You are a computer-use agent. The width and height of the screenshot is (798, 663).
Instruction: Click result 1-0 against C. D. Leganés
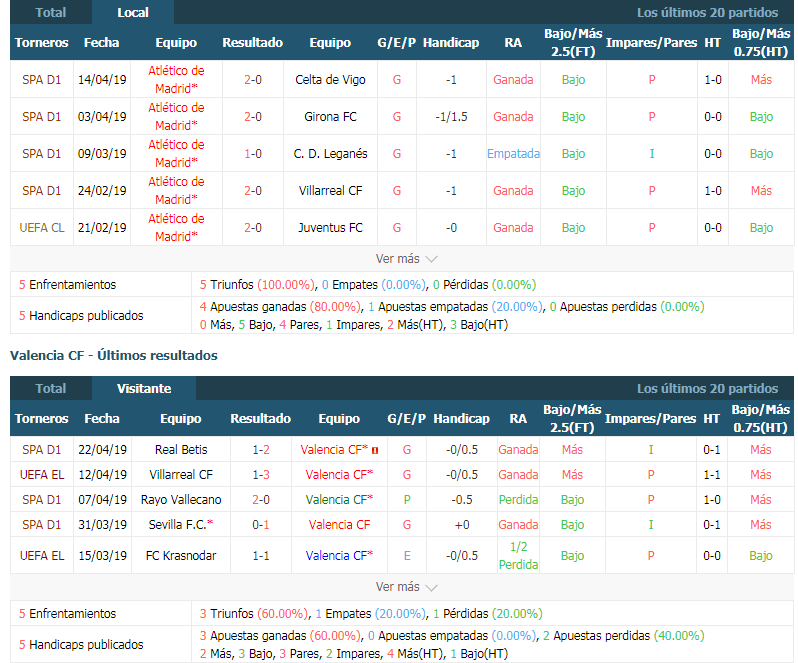253,154
